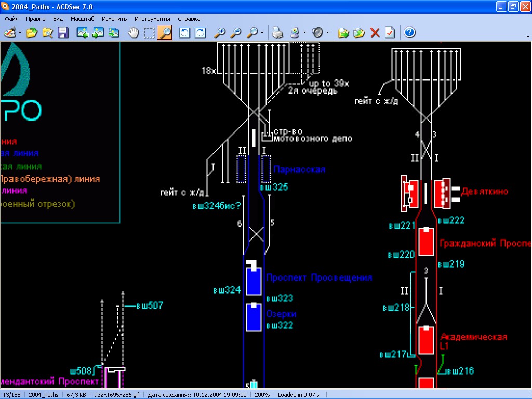Open the Файл menu

click(x=11, y=19)
